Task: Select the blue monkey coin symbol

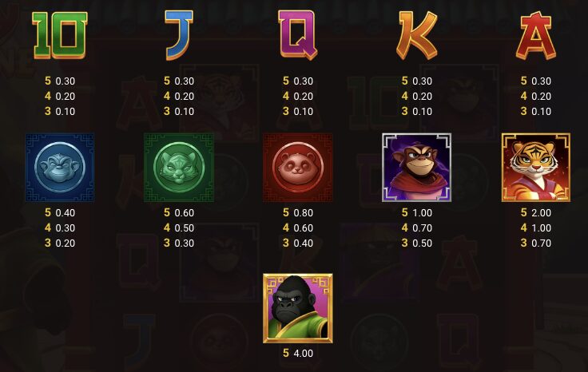Action: point(60,168)
